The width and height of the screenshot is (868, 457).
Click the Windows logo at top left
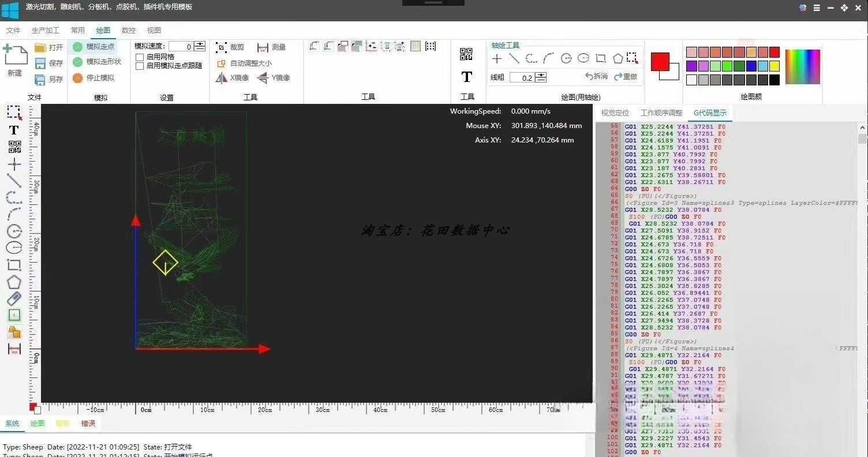pos(10,10)
